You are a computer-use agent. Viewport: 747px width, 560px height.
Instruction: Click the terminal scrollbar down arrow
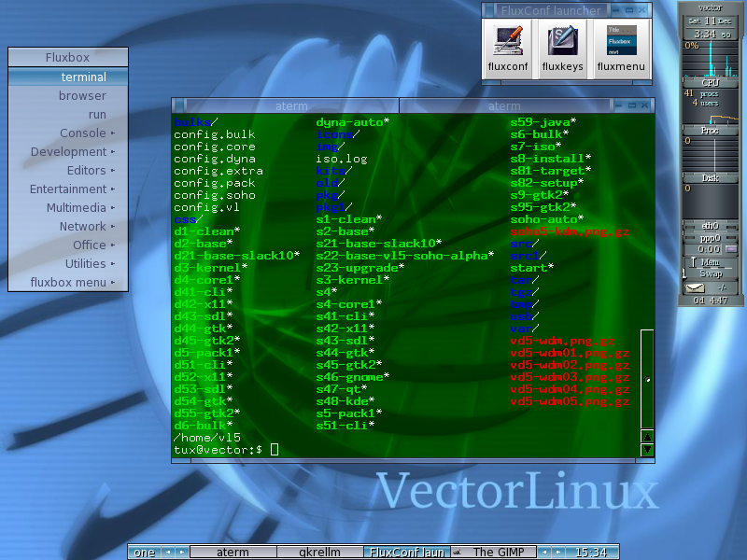pyautogui.click(x=647, y=450)
